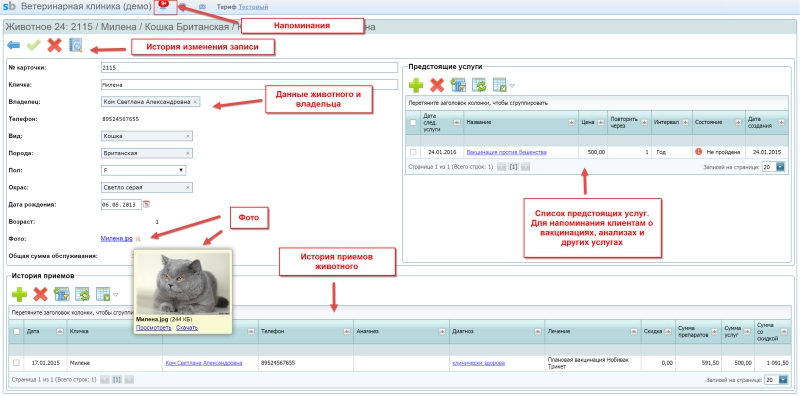This screenshot has height=396, width=800.
Task: Tick the checkbox for the rabies vaccination row
Action: pos(413,152)
